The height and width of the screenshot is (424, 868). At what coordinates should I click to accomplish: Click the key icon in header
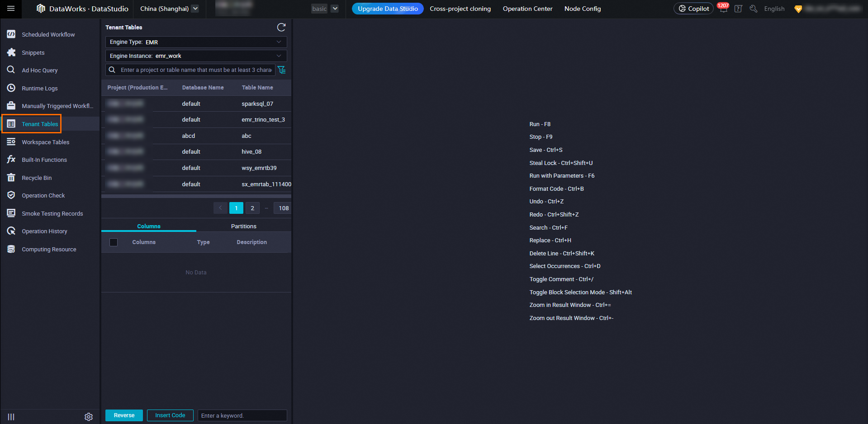click(x=753, y=9)
